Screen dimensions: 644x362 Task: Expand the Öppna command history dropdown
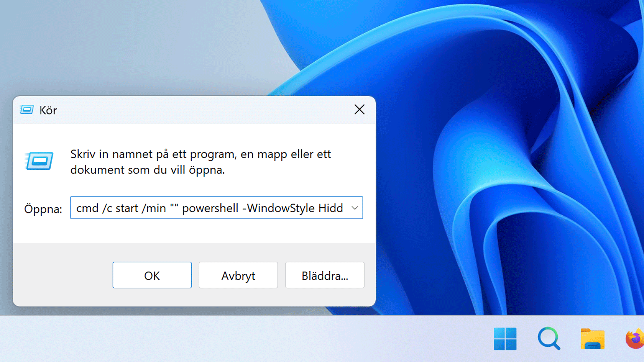355,208
